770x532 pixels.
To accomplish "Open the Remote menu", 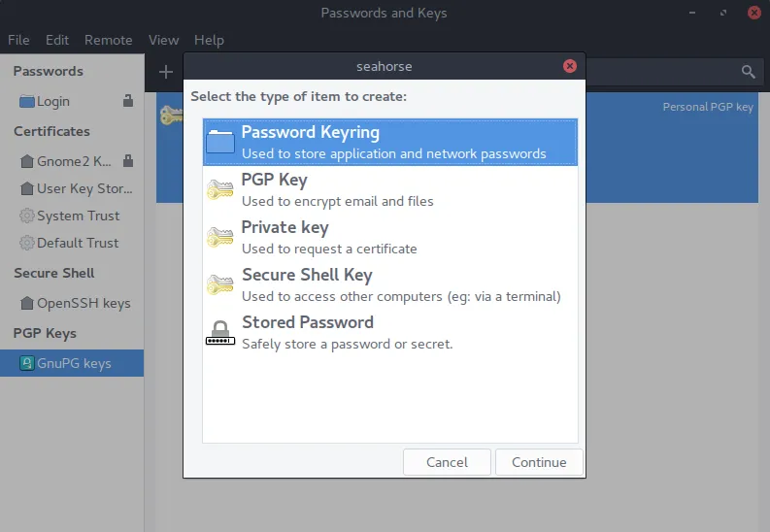I will point(108,40).
